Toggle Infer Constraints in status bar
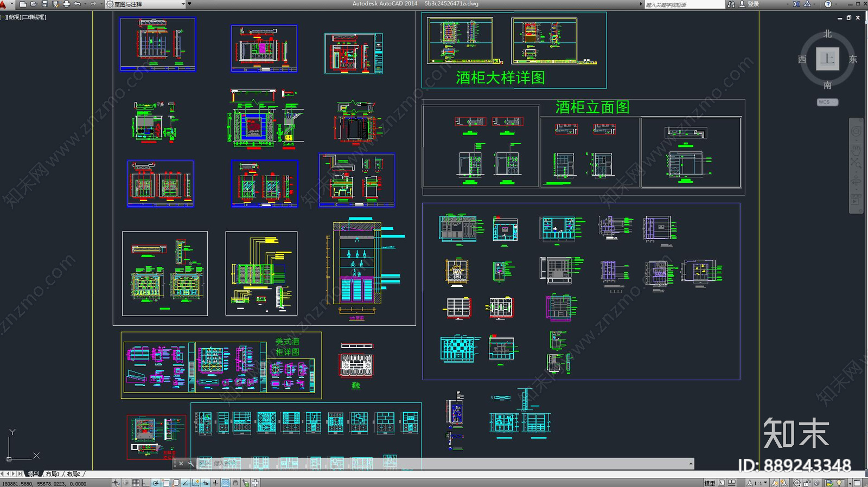This screenshot has width=868, height=487. [x=116, y=483]
